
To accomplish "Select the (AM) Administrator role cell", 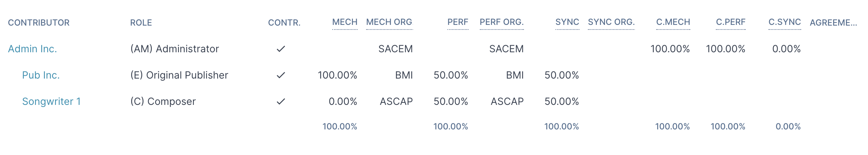I will click(x=175, y=49).
